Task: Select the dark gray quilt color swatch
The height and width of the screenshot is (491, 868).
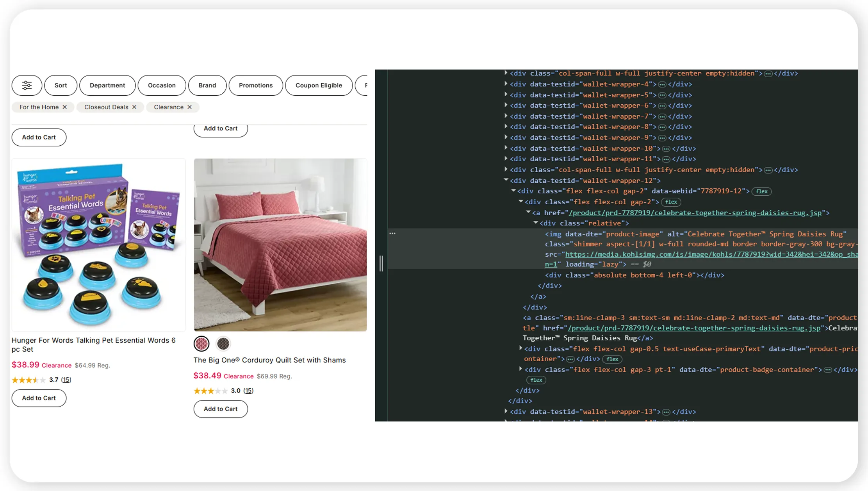Action: point(223,344)
